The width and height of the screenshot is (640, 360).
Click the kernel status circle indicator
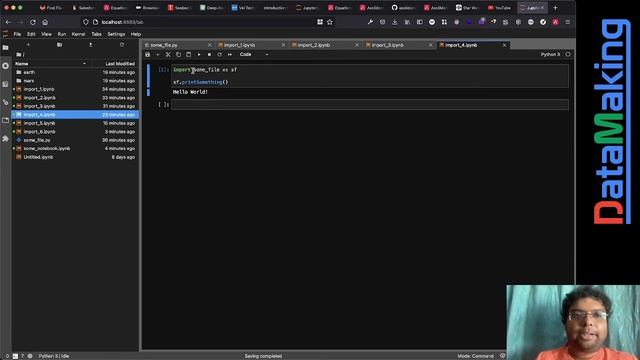[568, 54]
